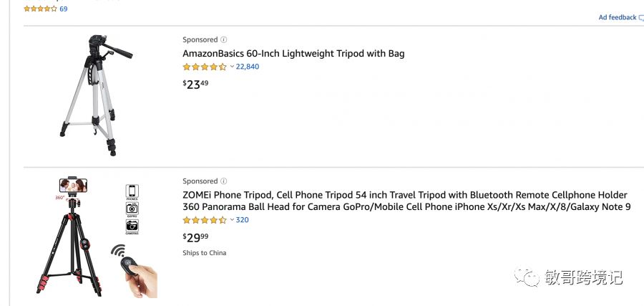Click the info icon beside the AmazonBasics Sponsored label
Screen dimensions: 644x306
point(224,40)
